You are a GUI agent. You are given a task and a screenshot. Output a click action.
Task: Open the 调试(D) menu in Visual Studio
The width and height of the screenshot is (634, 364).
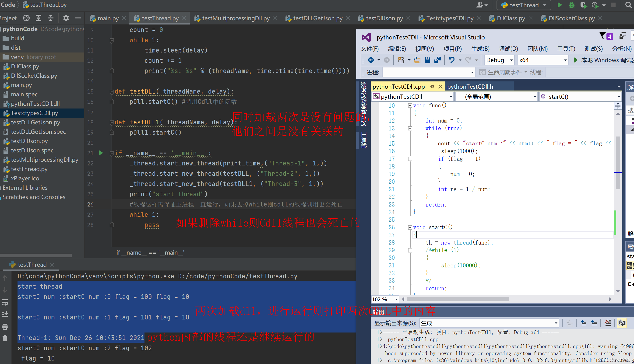pos(508,49)
